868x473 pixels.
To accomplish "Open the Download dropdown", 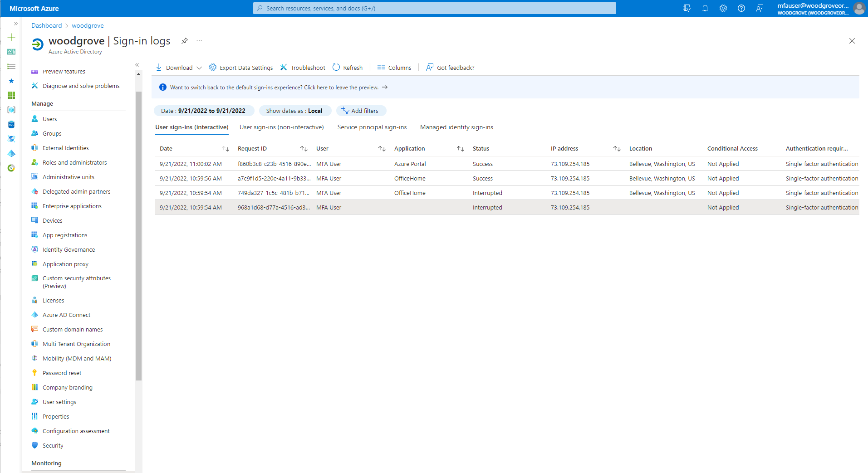I will click(x=179, y=68).
